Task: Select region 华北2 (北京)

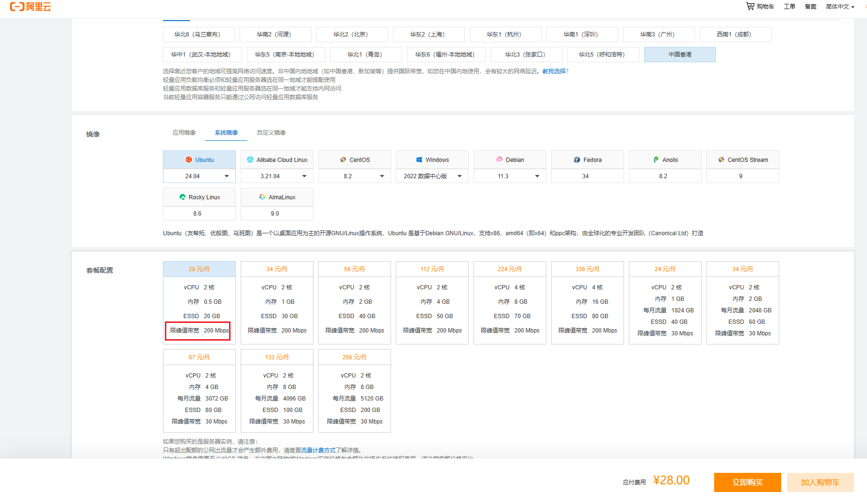Action: [352, 34]
